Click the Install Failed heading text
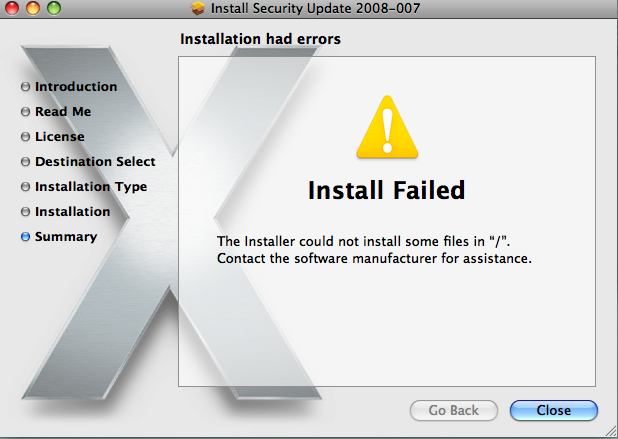 [x=386, y=190]
